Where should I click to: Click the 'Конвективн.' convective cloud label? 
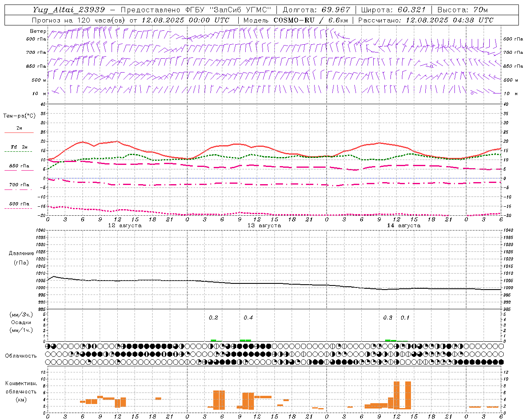click(21, 383)
